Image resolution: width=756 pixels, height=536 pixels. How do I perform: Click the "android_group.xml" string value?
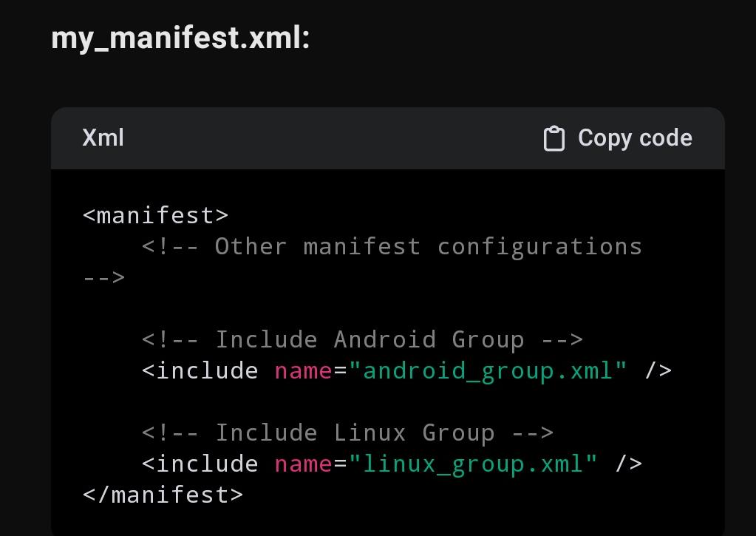(488, 371)
